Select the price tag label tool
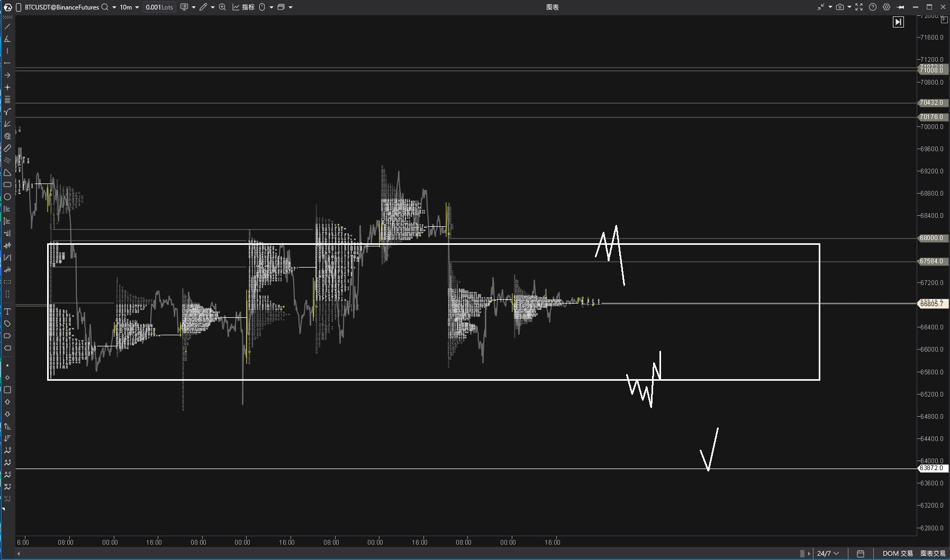Screen dimensions: 950x560 pyautogui.click(x=7, y=324)
